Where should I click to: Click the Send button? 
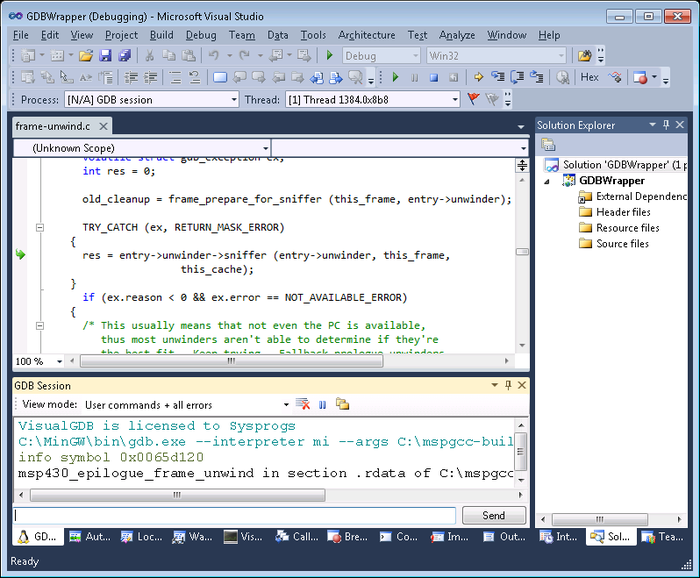(493, 516)
